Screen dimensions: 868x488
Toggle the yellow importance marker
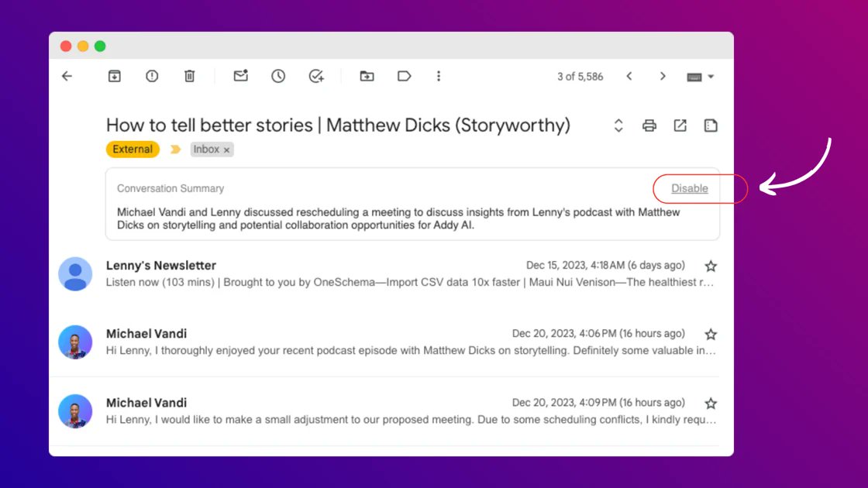(175, 149)
